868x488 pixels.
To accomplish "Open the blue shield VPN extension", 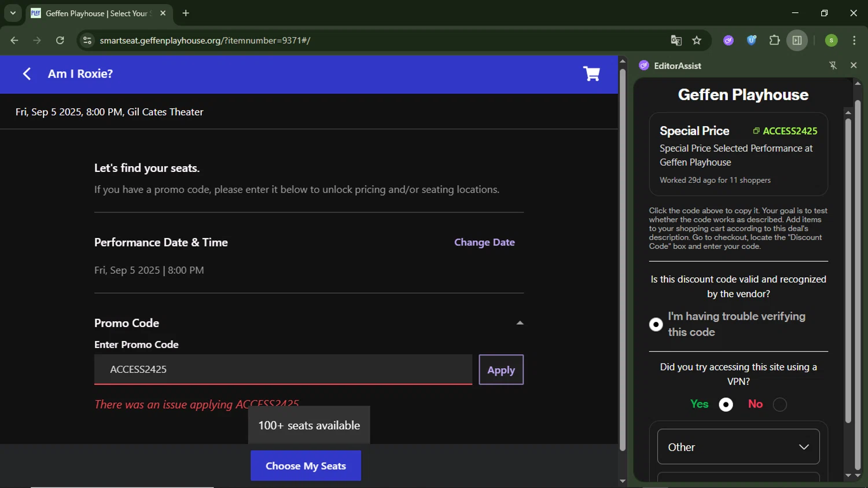I will 752,41.
